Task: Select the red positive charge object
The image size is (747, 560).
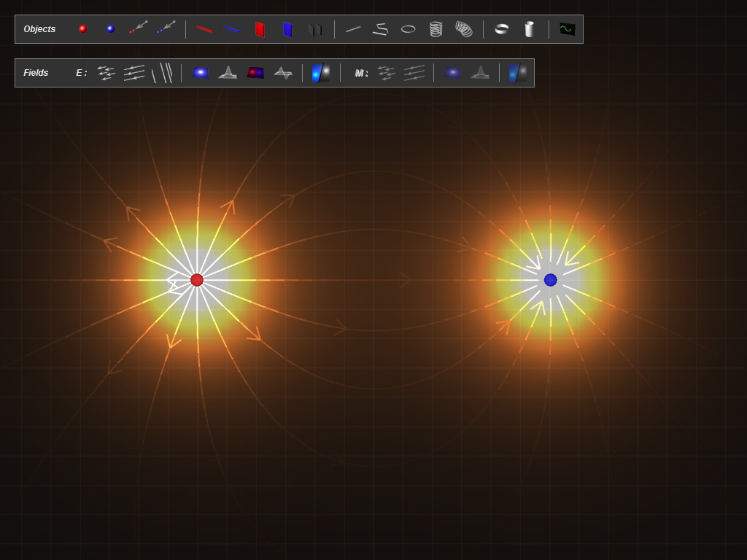Action: click(x=83, y=29)
